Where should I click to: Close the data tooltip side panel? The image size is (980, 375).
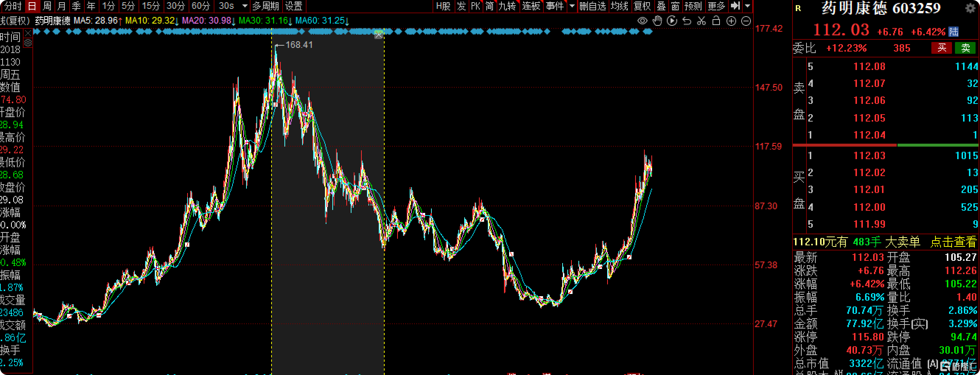[28, 34]
